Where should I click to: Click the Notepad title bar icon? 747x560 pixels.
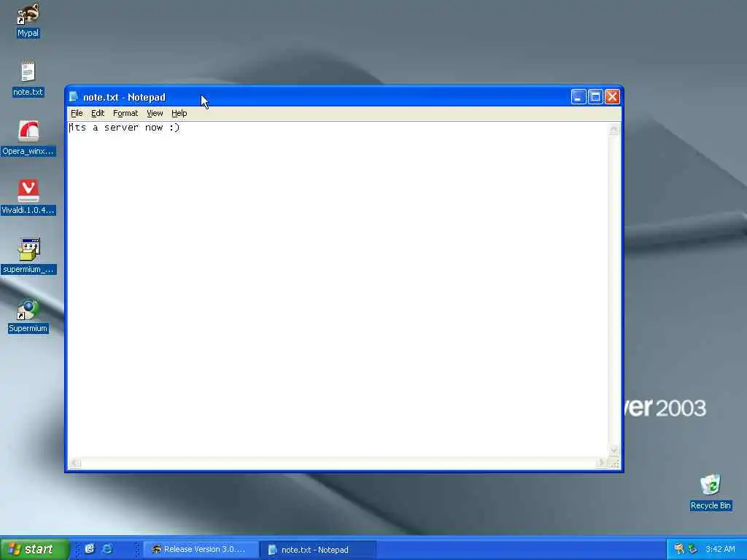point(74,97)
